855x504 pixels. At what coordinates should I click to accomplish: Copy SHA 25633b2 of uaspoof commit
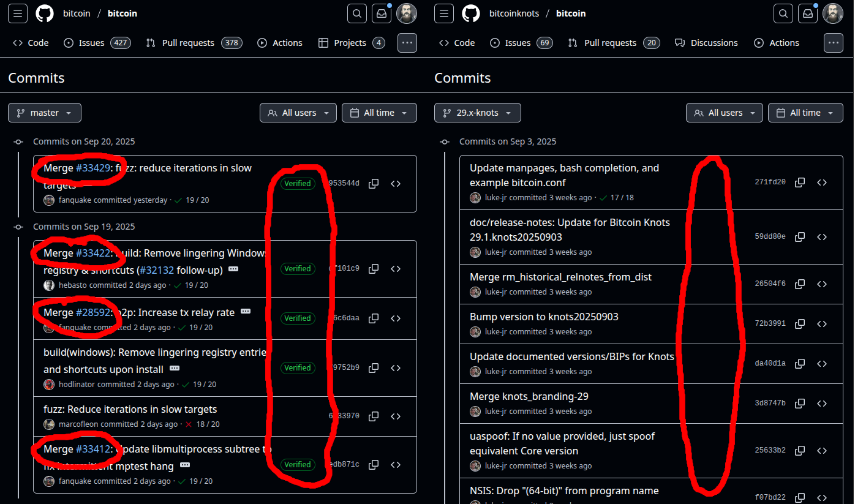[800, 451]
